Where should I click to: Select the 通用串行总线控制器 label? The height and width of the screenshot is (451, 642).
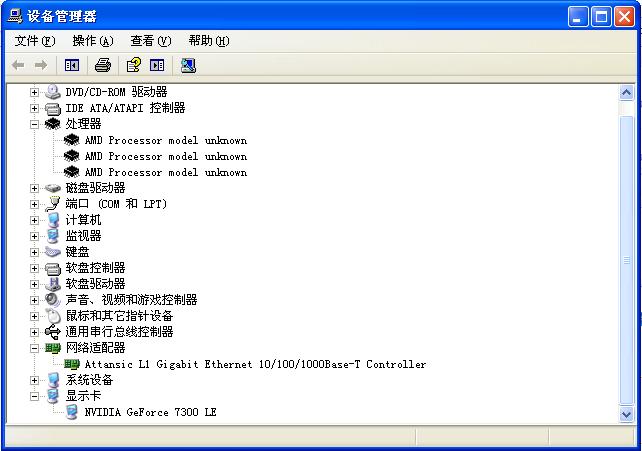pyautogui.click(x=119, y=332)
